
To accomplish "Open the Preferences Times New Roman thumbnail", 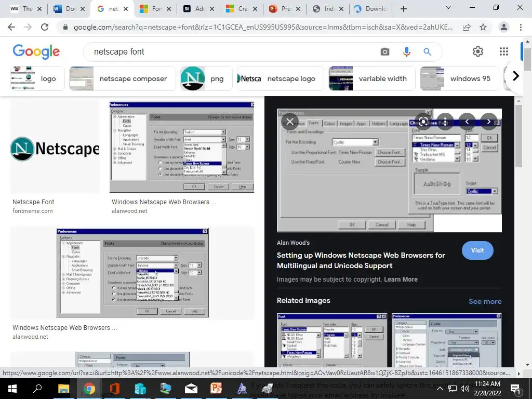I will (181, 147).
